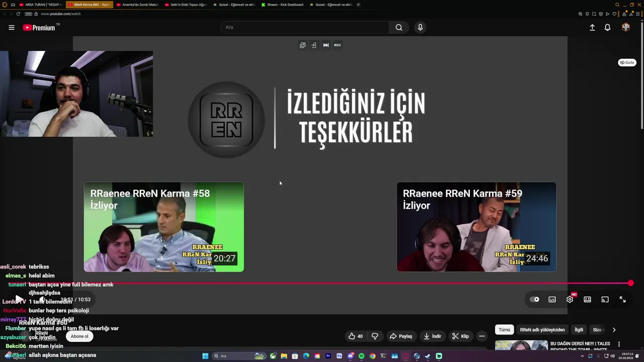Hide end cards with Gizle button
The height and width of the screenshot is (362, 644).
(x=627, y=62)
